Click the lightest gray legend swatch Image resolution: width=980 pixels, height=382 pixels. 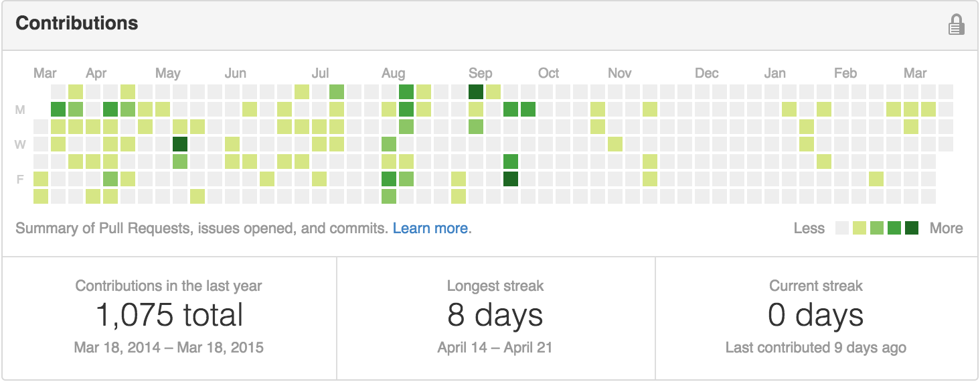842,228
